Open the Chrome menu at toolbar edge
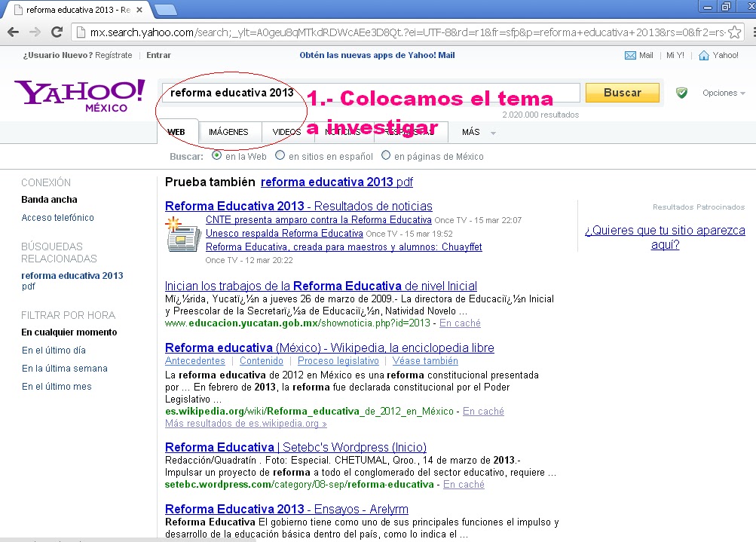This screenshot has width=756, height=542. point(753,32)
